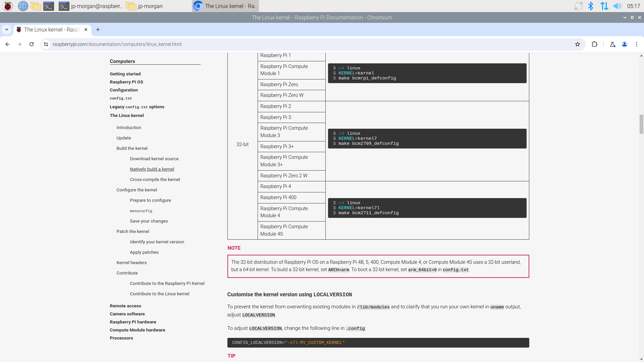The height and width of the screenshot is (362, 644).
Task: Open the Chrome Labs flask icon
Action: coord(612,44)
